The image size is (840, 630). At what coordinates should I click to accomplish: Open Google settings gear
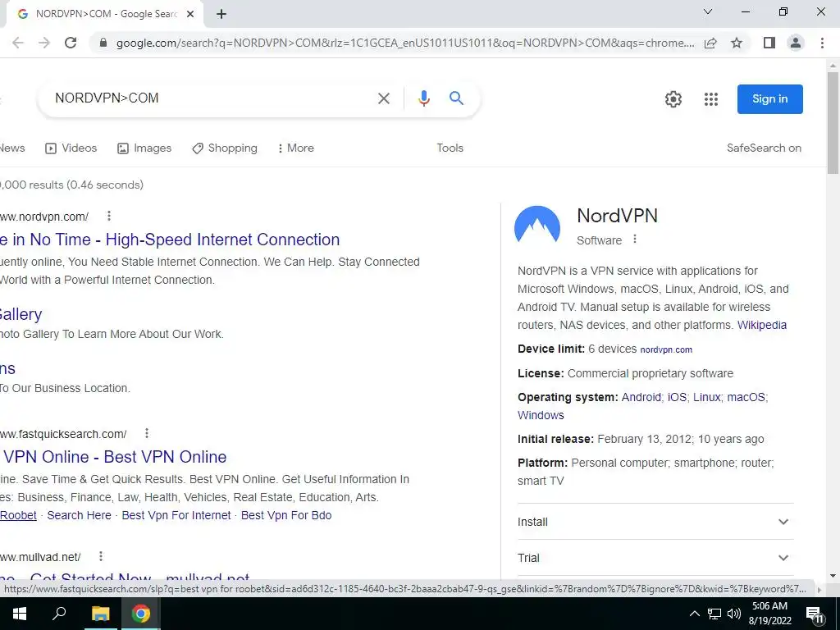673,99
